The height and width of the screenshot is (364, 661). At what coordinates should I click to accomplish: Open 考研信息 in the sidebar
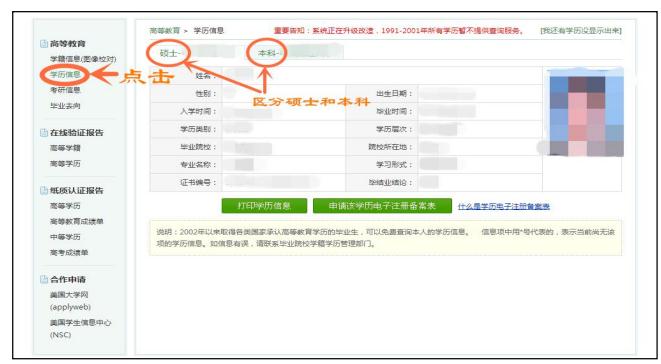pos(65,90)
